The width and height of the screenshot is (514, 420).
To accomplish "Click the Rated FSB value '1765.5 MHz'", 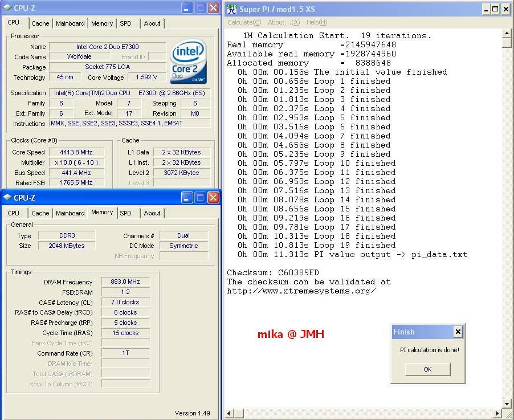I will (x=76, y=182).
